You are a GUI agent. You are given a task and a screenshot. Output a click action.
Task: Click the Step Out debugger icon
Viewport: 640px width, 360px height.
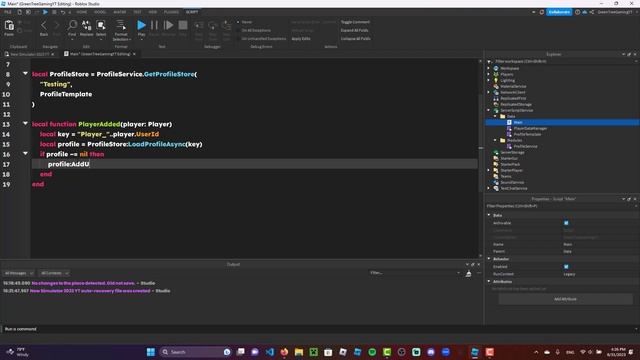227,26
